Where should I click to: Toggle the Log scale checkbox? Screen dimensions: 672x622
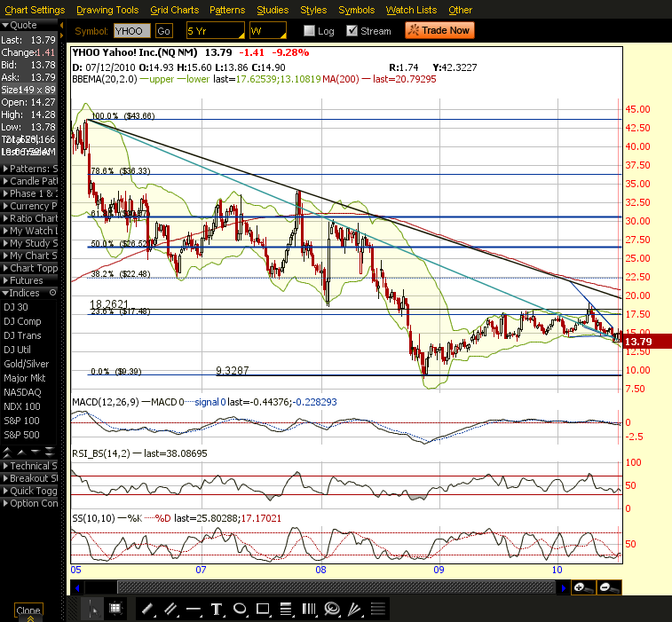(x=309, y=30)
